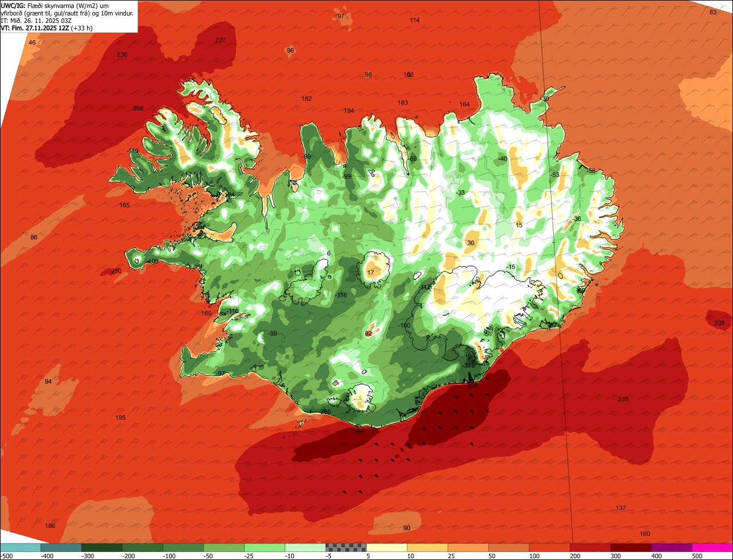Click the map value 17
733x560 pixels.
371,273
